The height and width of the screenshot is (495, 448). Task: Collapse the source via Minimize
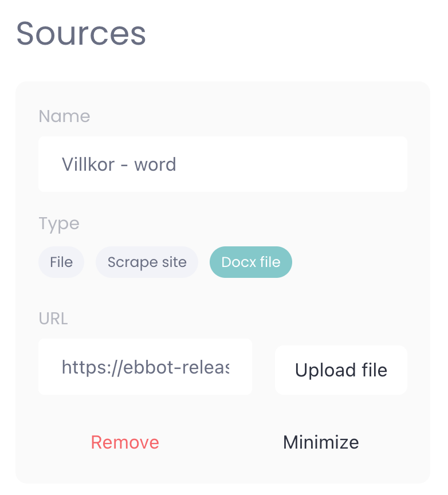pyautogui.click(x=321, y=442)
